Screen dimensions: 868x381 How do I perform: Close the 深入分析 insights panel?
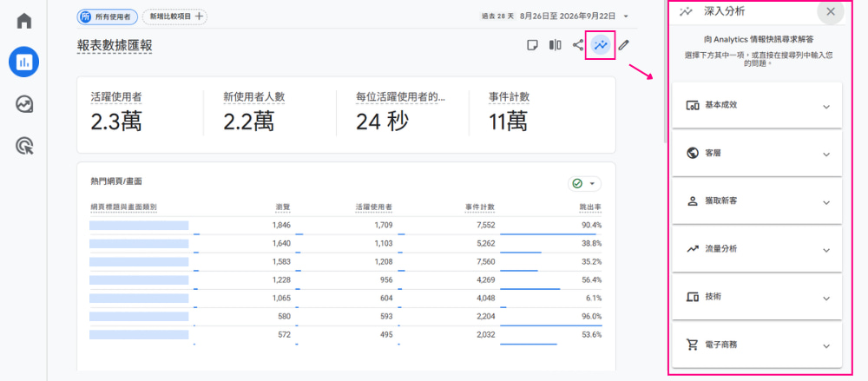tap(831, 11)
